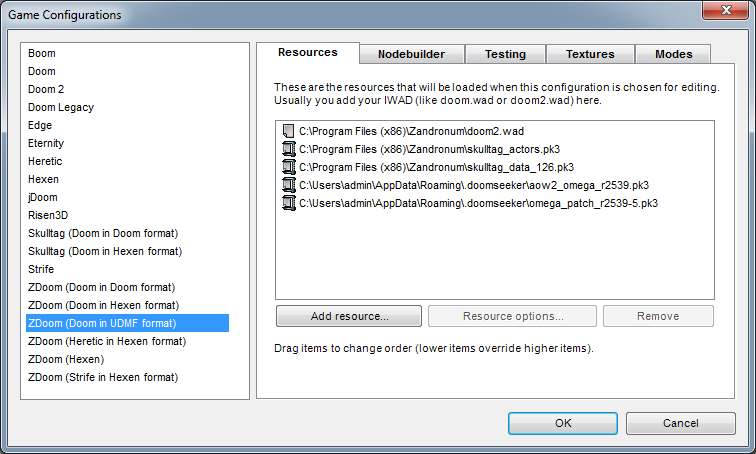Close the Game Configurations window

(x=726, y=10)
